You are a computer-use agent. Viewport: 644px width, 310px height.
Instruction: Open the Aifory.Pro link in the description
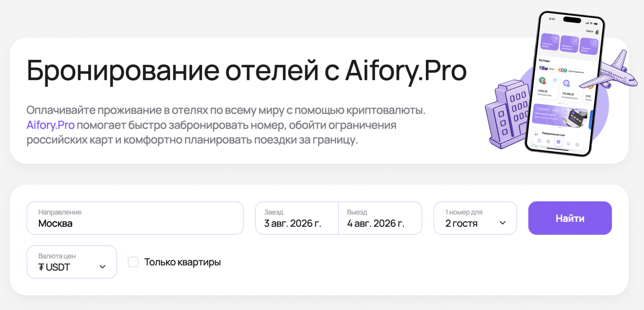[x=51, y=125]
